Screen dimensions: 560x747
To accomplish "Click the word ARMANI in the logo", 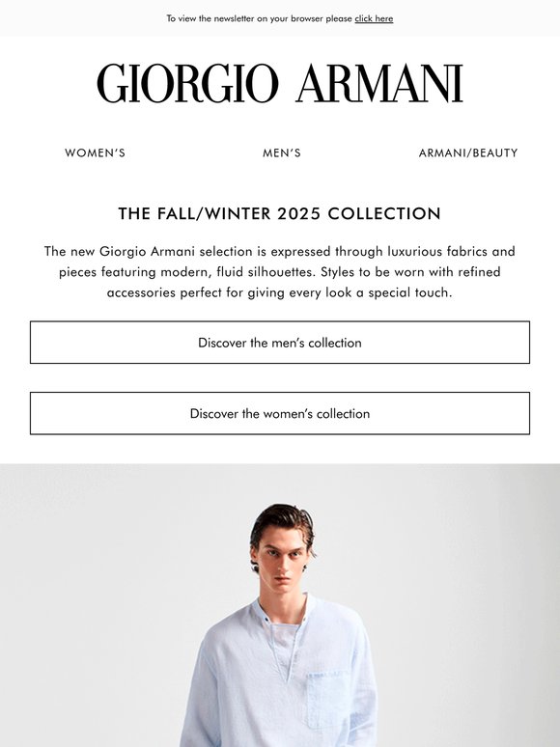I will point(379,83).
